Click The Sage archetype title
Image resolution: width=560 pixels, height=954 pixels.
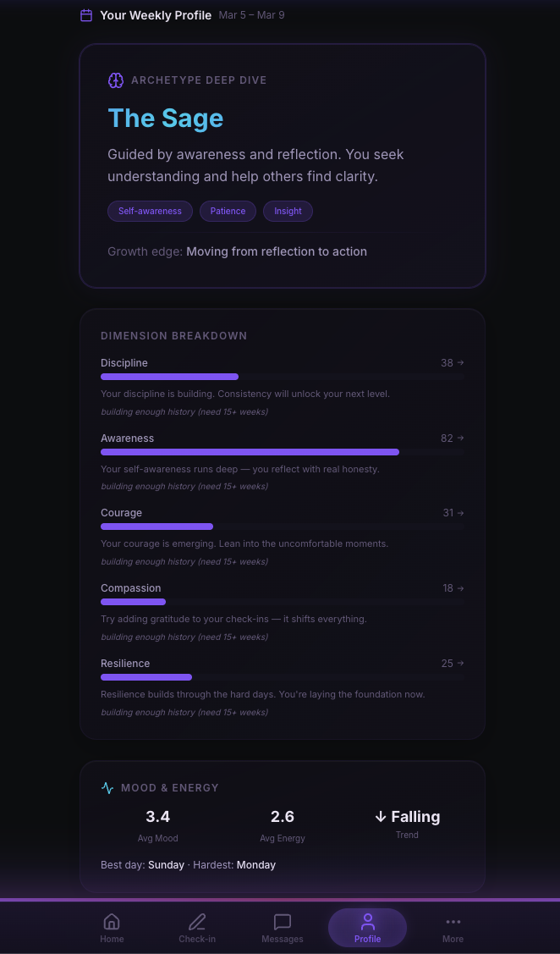click(x=166, y=119)
